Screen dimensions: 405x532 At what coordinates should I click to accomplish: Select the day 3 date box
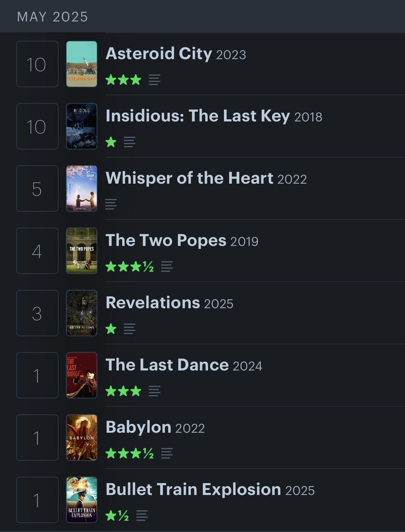pyautogui.click(x=37, y=313)
